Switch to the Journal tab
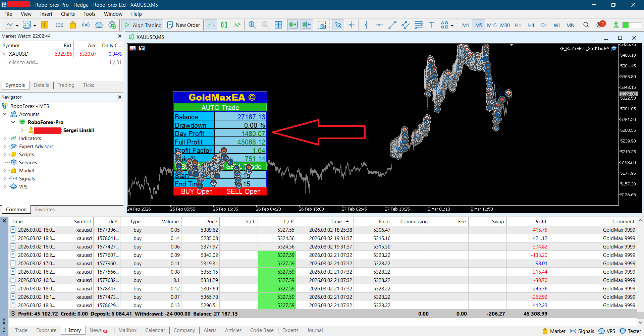Viewport: 644px width, 336px height. point(315,330)
